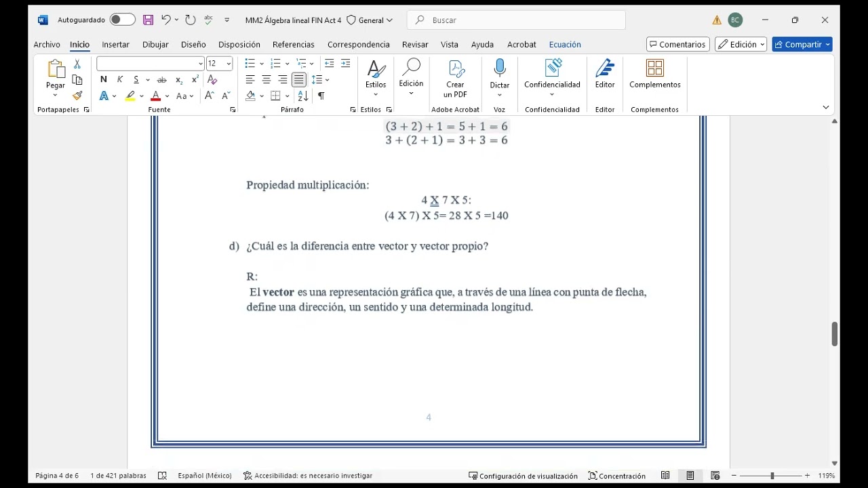Image resolution: width=868 pixels, height=488 pixels.
Task: Align text to the right
Action: 283,80
